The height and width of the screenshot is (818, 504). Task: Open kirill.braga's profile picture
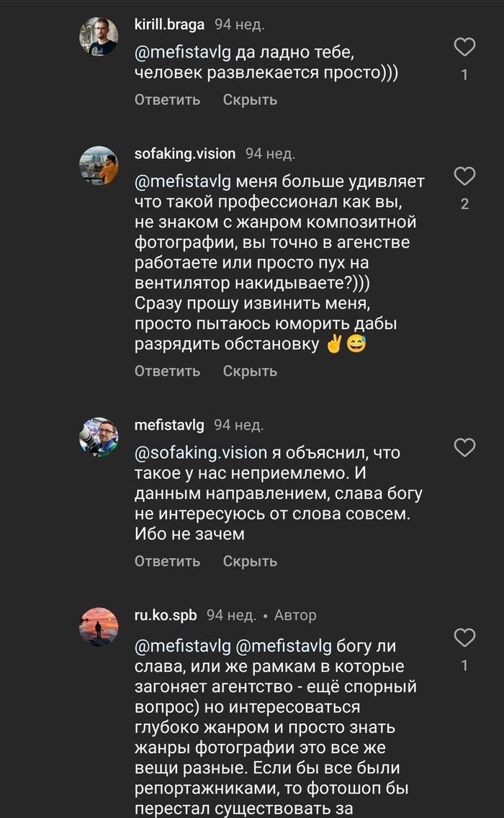coord(99,37)
